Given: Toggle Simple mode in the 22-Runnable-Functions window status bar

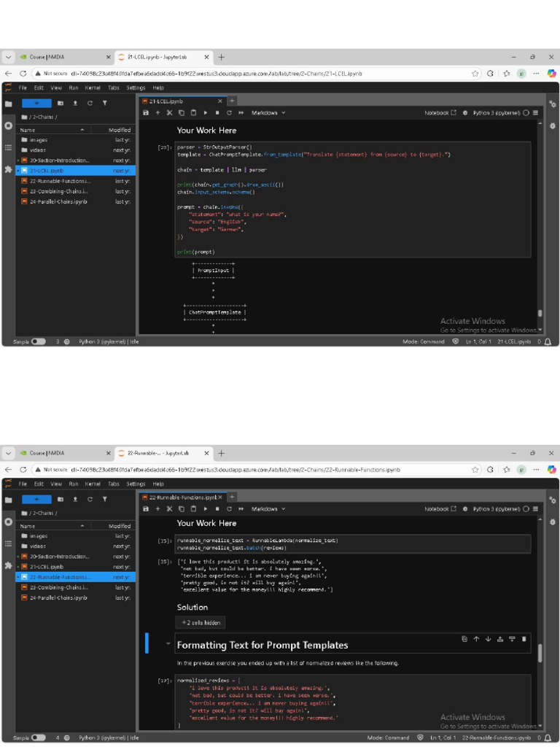Looking at the screenshot, I should coord(38,738).
